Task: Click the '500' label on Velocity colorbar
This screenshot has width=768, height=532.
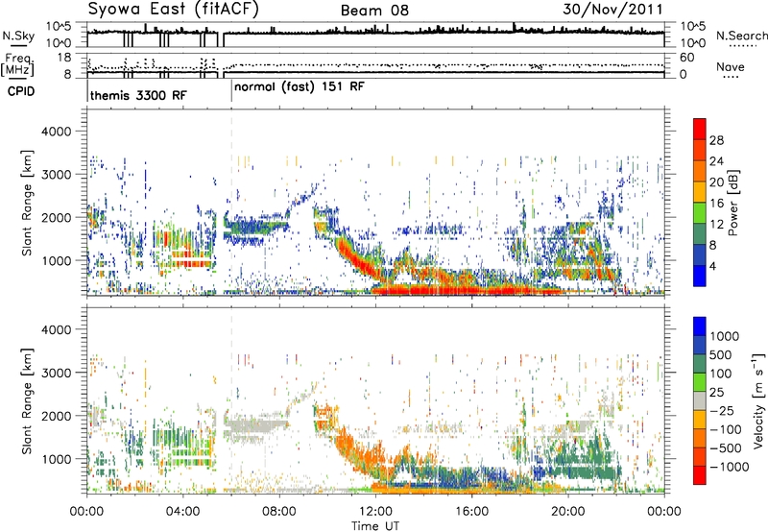Action: pyautogui.click(x=721, y=355)
